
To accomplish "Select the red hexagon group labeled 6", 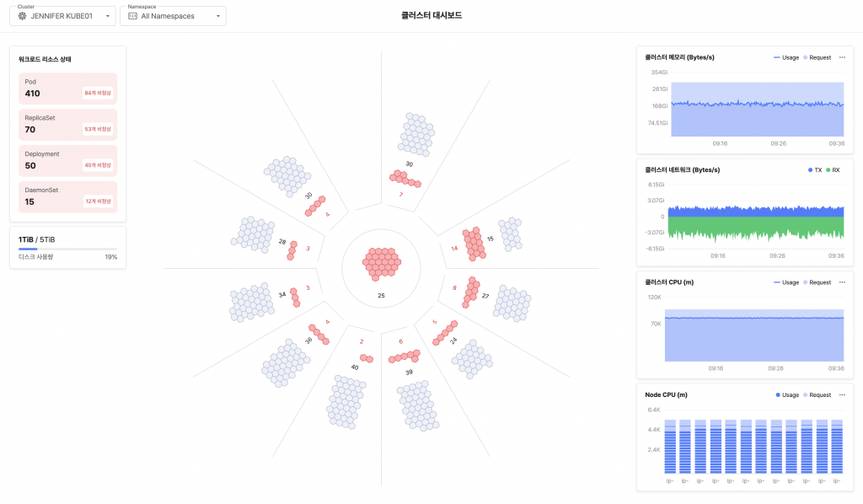I will pyautogui.click(x=405, y=357).
